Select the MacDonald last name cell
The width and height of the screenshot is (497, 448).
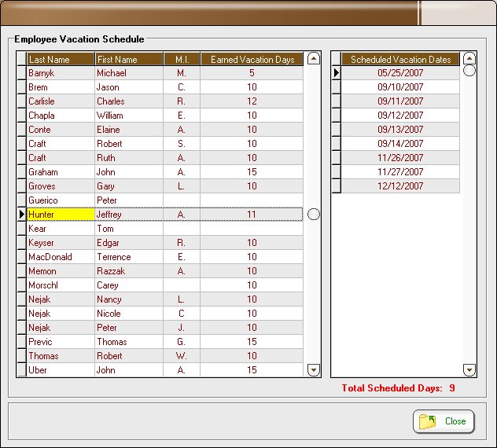[x=61, y=257]
